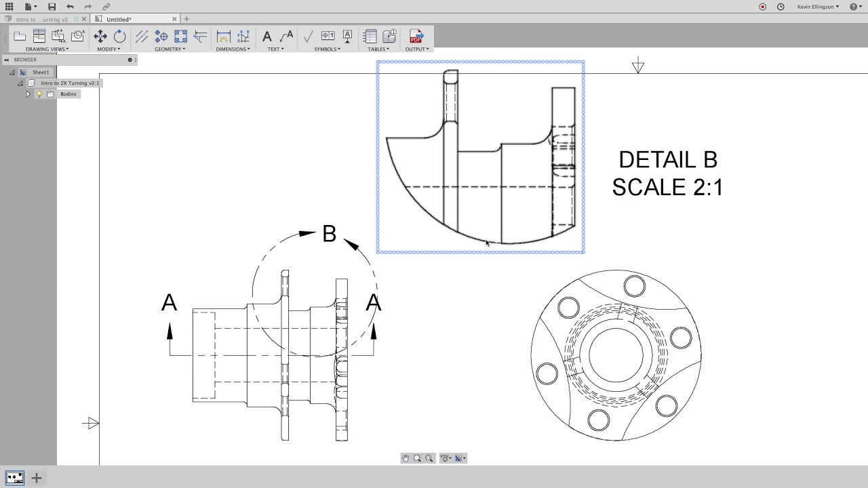Expand the DRAWING VIEWS menu
The image size is (868, 488).
pos(47,49)
